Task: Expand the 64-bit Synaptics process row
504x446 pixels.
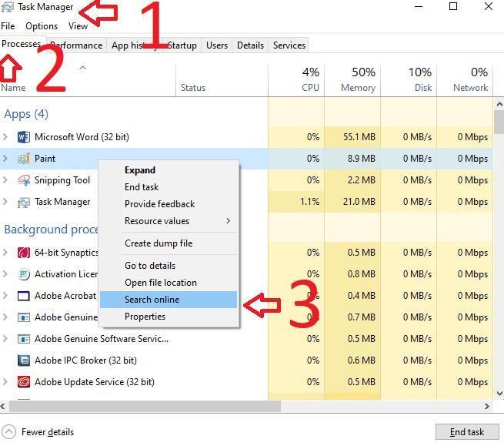Action: [5, 253]
